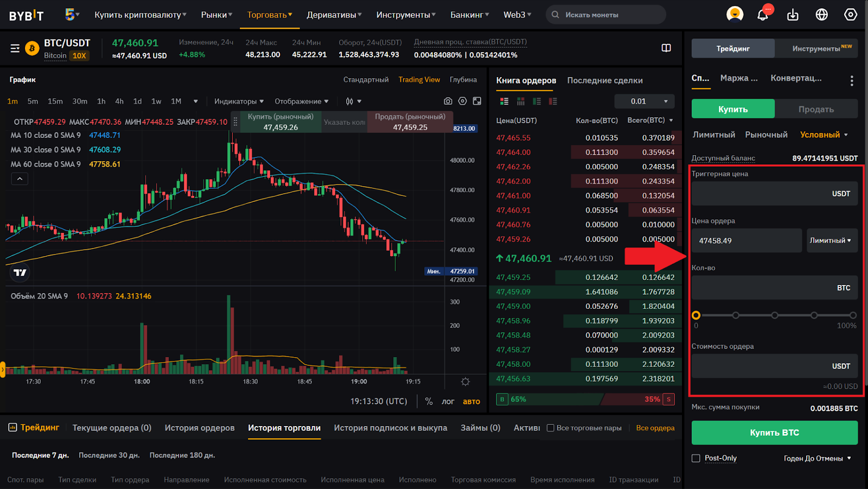868x489 pixels.
Task: Open the Индикаторы dropdown
Action: coord(239,101)
